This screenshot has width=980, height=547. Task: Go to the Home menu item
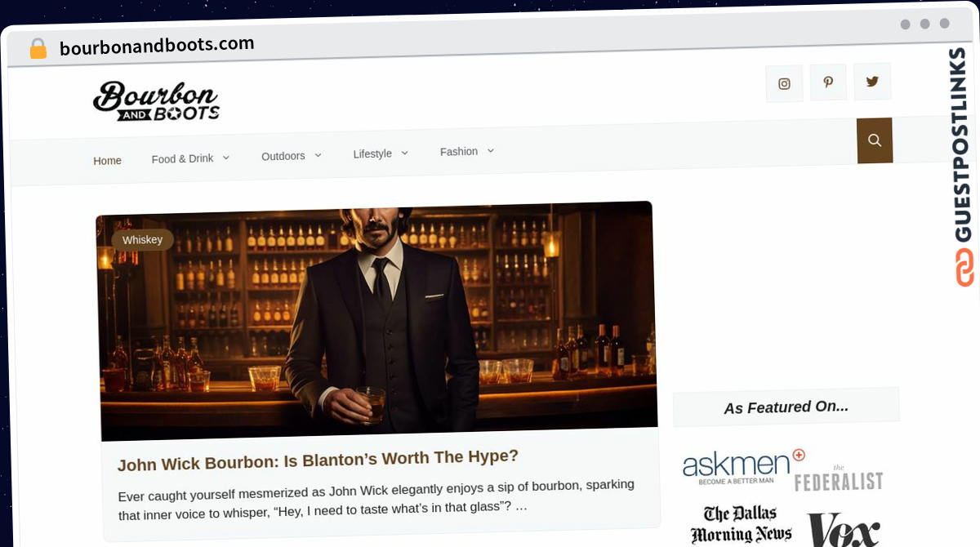107,161
